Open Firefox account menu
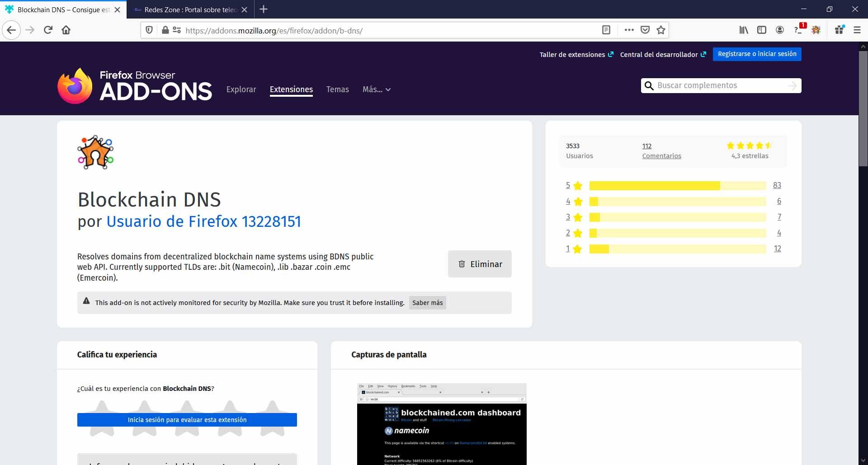Screen dimensions: 868x465 coord(780,30)
